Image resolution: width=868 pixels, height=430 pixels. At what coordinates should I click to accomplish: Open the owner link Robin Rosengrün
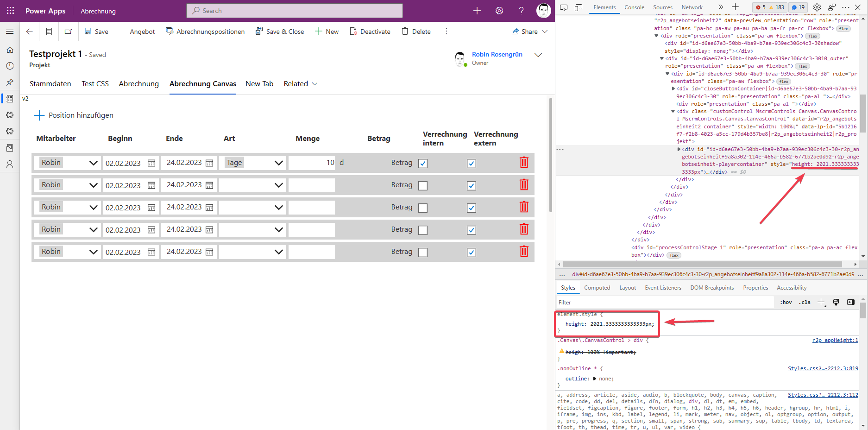pyautogui.click(x=497, y=54)
